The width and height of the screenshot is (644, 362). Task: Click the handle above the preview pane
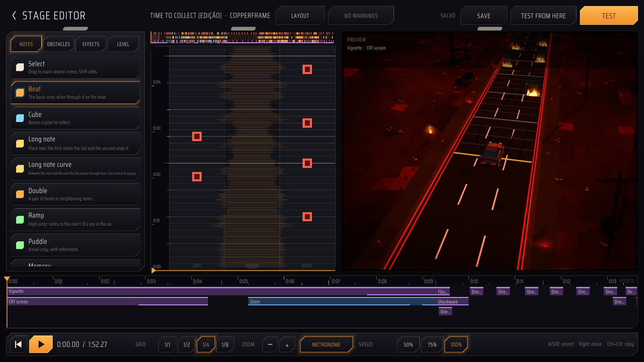click(490, 29)
